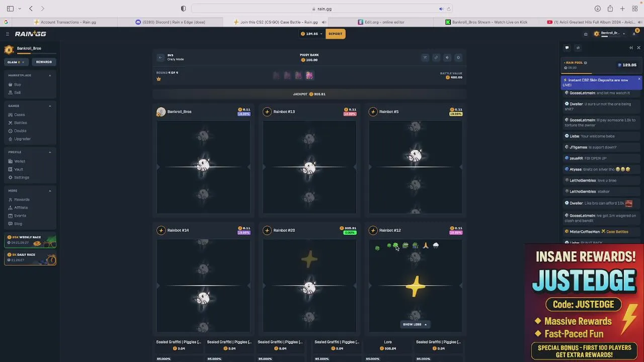644x362 pixels.
Task: Click the Rainbot #14 player icon
Action: pos(161,230)
